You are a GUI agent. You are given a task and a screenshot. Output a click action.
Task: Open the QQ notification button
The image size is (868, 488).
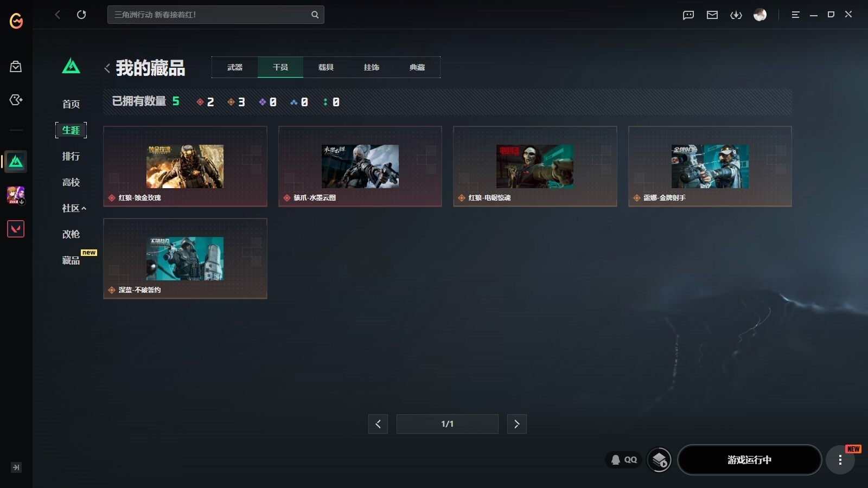click(x=624, y=460)
